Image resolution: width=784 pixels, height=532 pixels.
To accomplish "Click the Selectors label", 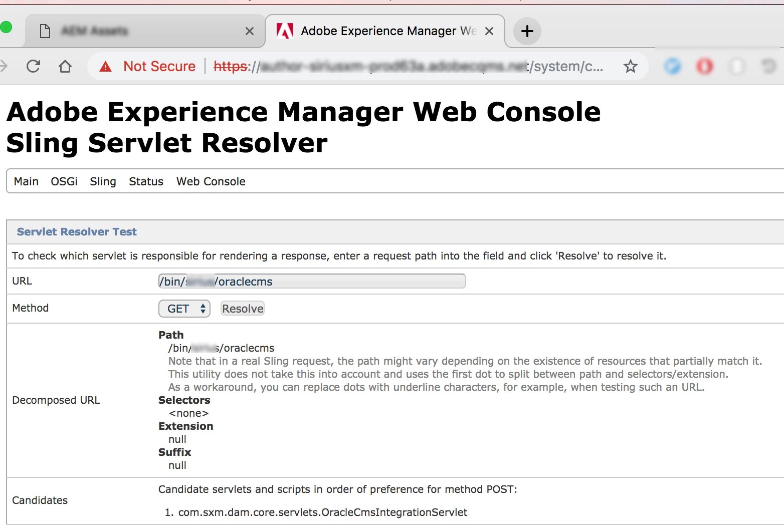I will coord(184,400).
